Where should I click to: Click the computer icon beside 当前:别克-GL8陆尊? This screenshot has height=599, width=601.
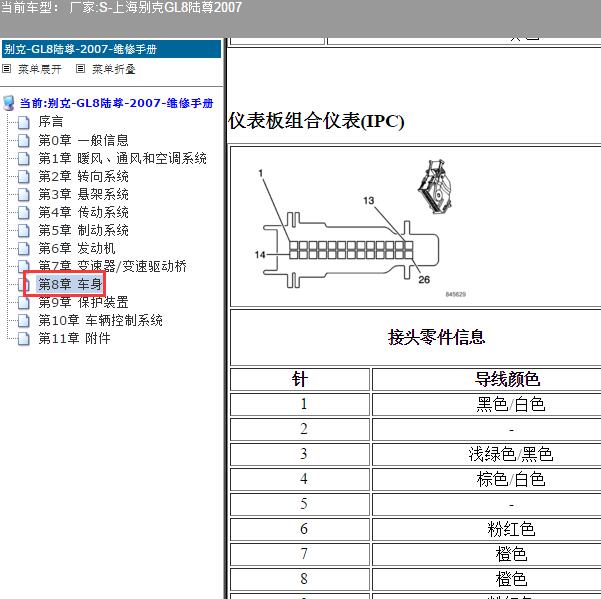pyautogui.click(x=9, y=103)
